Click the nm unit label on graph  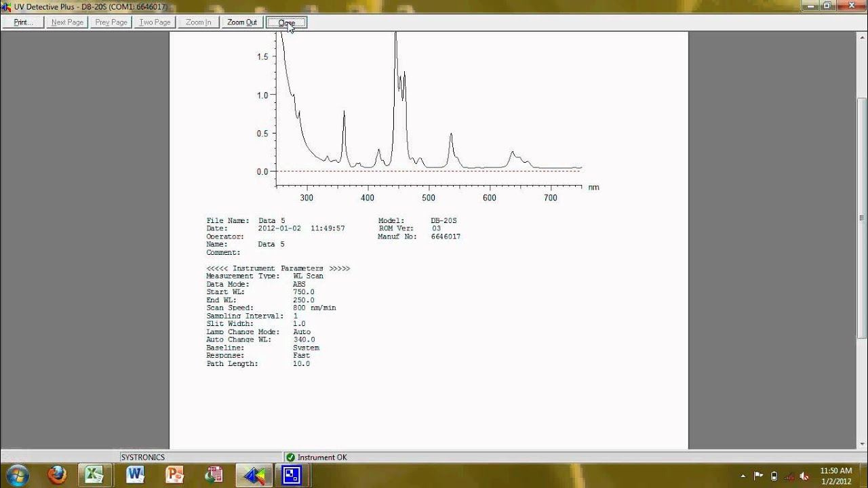pyautogui.click(x=594, y=188)
